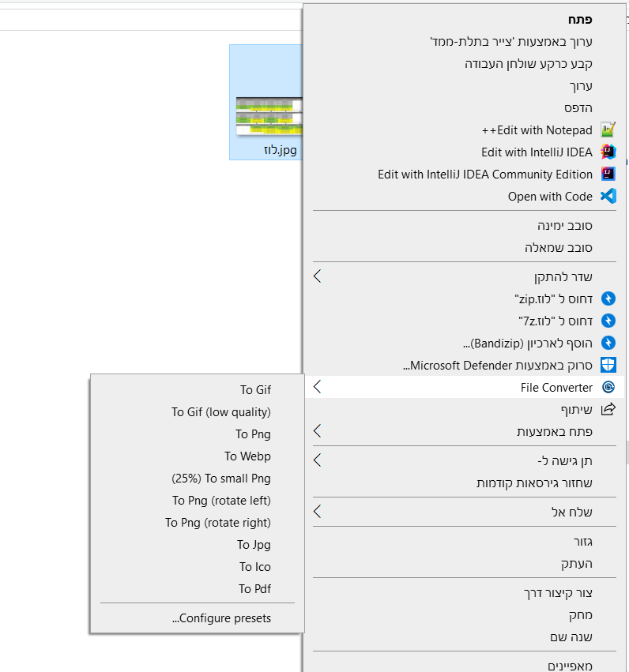Expand the שלח אל submenu arrow
629x672 pixels.
click(x=318, y=512)
